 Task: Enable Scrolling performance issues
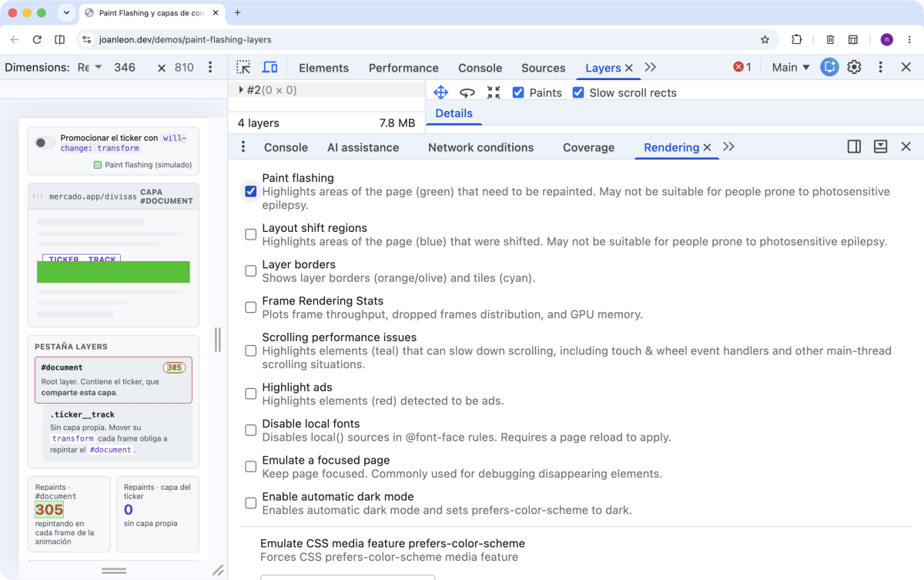[251, 350]
